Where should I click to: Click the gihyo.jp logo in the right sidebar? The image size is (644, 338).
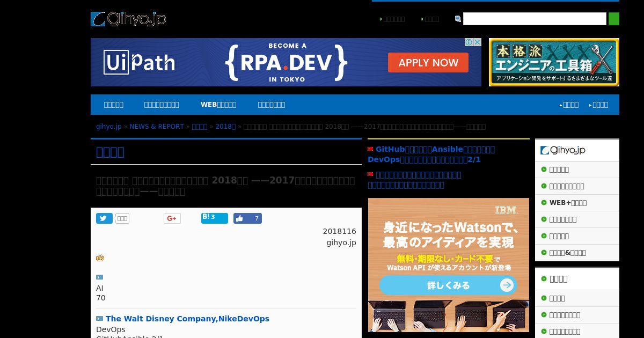pyautogui.click(x=562, y=150)
